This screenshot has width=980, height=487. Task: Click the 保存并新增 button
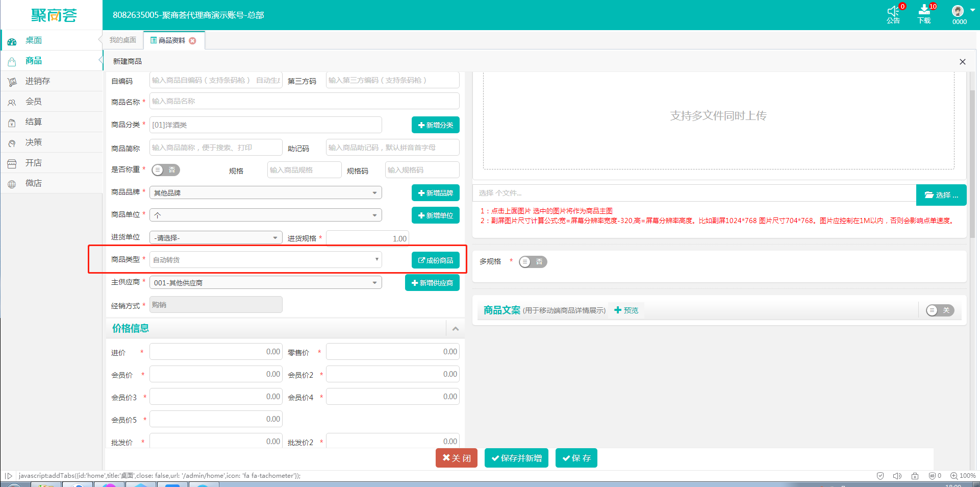(x=516, y=458)
